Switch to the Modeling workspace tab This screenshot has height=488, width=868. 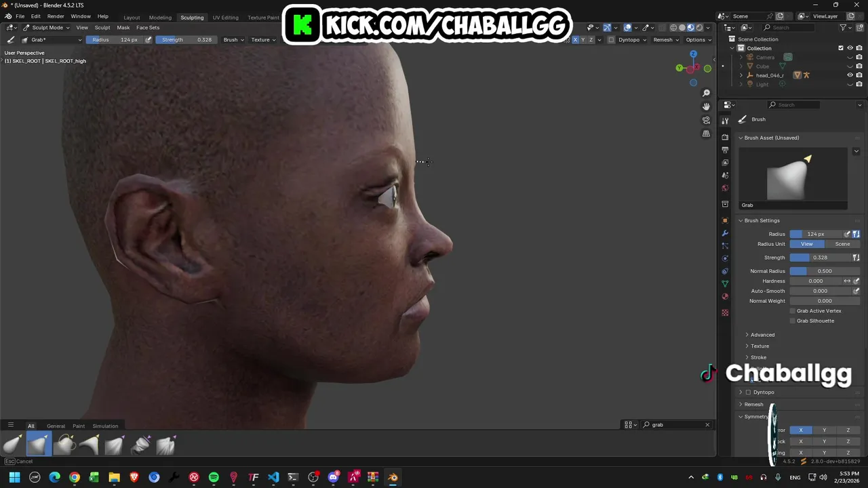tap(160, 18)
